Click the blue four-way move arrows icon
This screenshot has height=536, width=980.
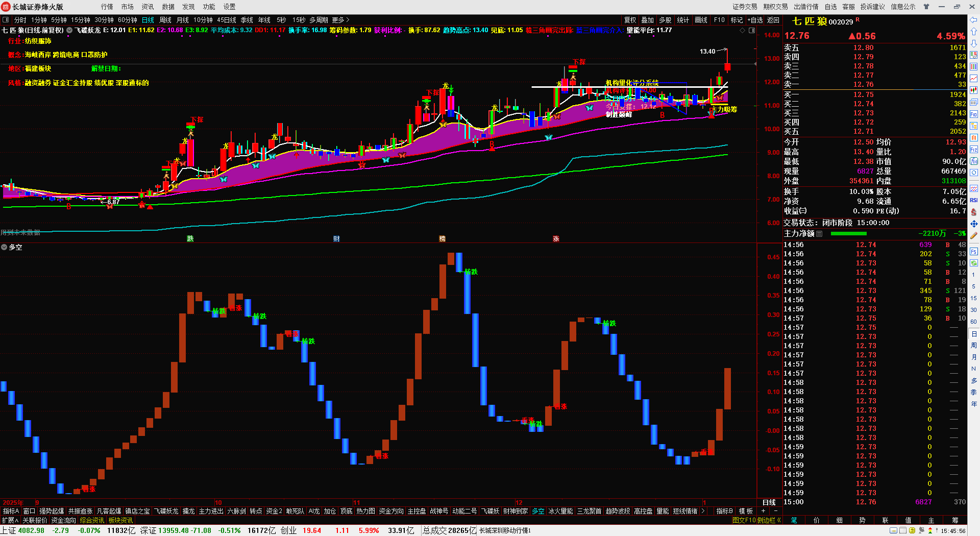click(x=974, y=224)
